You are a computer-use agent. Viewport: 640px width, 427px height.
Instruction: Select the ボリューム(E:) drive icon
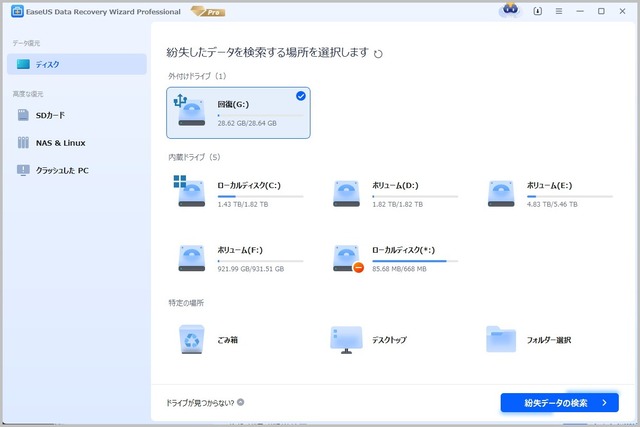click(x=501, y=193)
